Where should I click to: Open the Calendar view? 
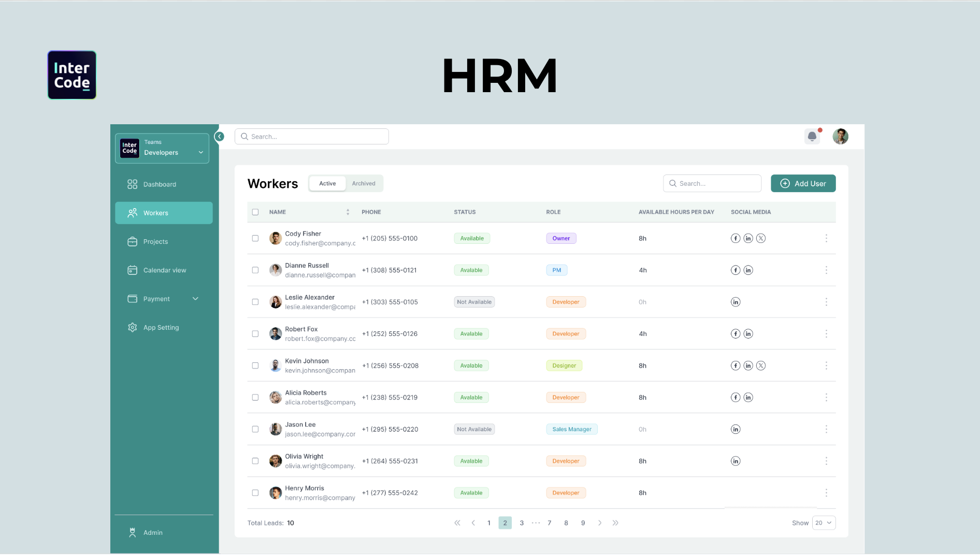(164, 270)
